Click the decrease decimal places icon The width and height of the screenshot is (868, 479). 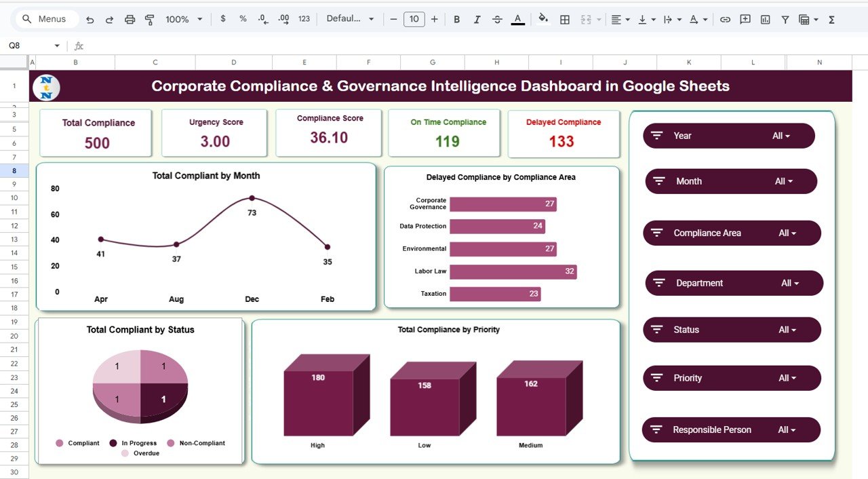pyautogui.click(x=263, y=19)
